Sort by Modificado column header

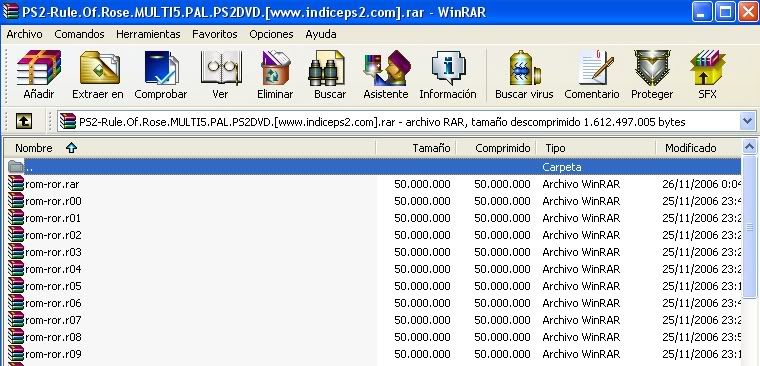[x=698, y=148]
